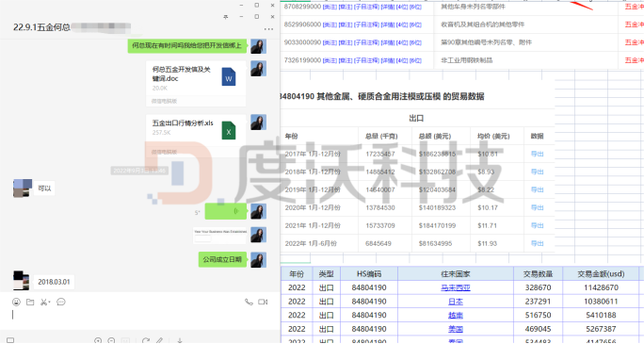644x344 pixels.
Task: Open contact avatar beside 2018.03.01 message
Action: [21, 281]
